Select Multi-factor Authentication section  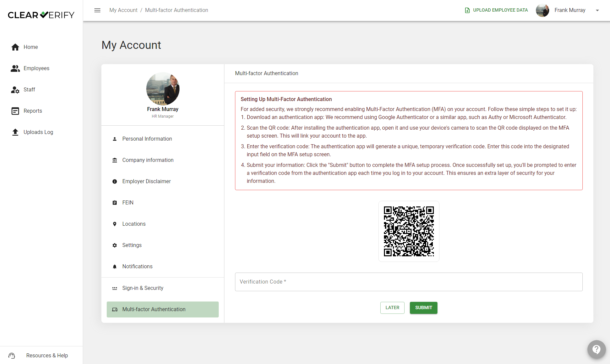(x=163, y=309)
